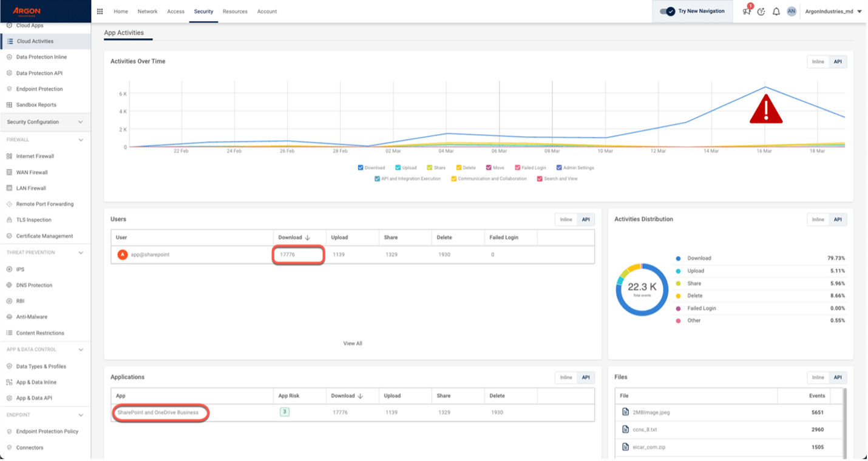Open the Access menu
The width and height of the screenshot is (868, 461).
(x=176, y=12)
